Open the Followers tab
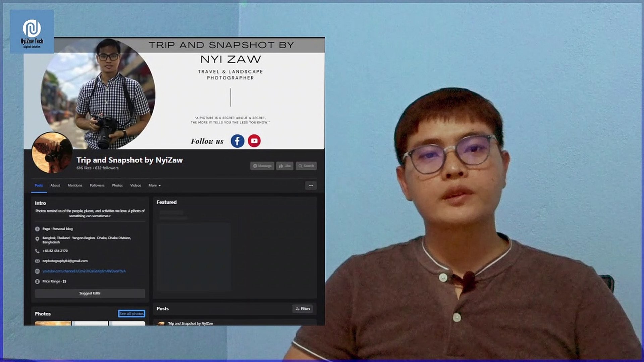This screenshot has width=644, height=362. coord(97,185)
